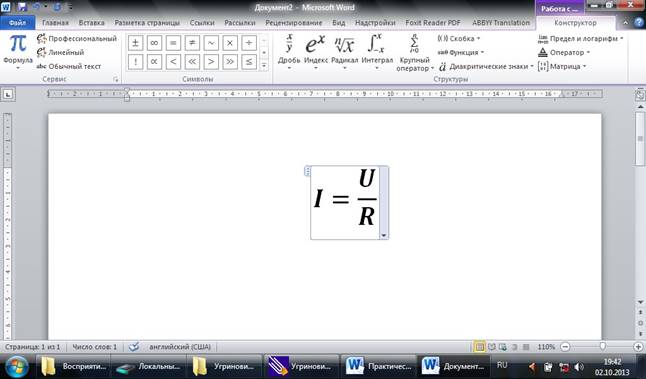Insert the much-less-than ≪ symbol
This screenshot has height=379, width=646.
click(x=192, y=62)
